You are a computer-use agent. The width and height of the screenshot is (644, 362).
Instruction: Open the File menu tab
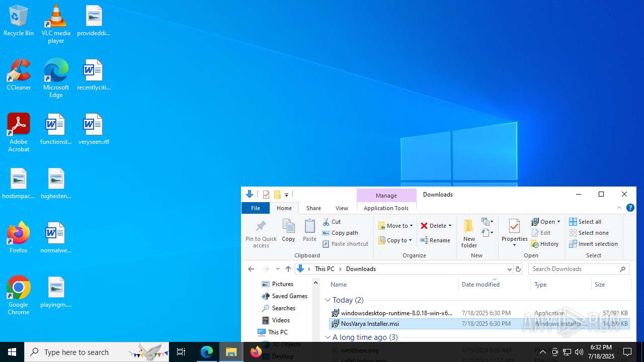click(x=256, y=208)
